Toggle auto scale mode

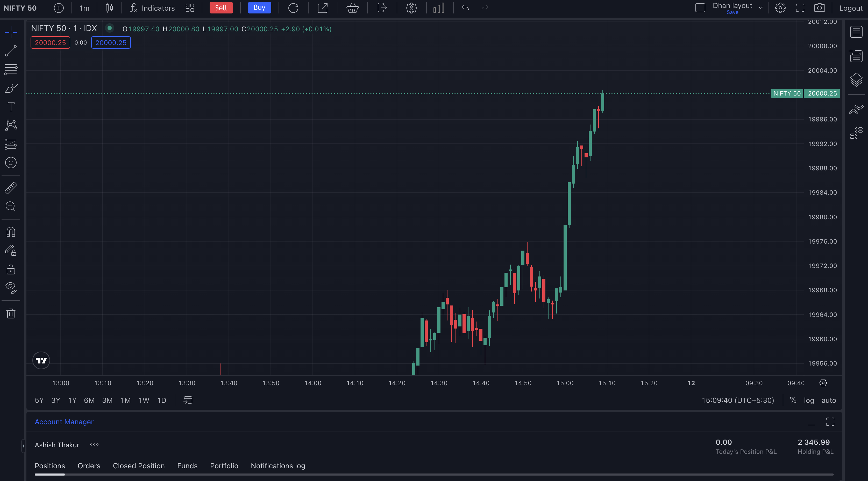(x=829, y=400)
